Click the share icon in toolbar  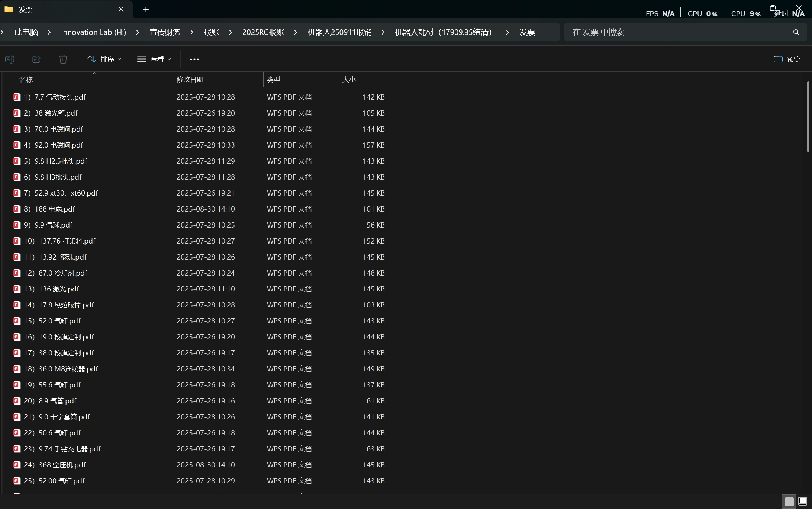(x=36, y=59)
